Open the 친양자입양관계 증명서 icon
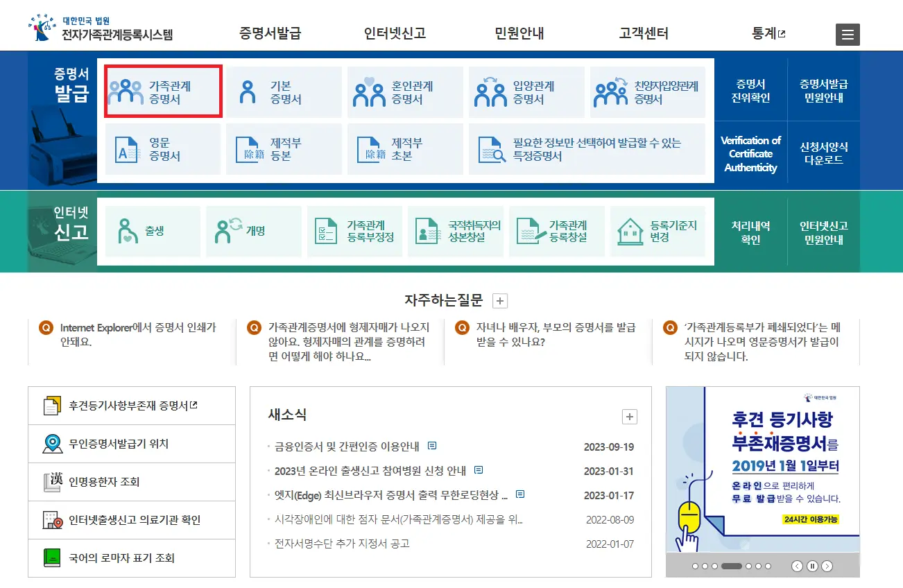Viewport: 903px width, 588px height. [x=647, y=91]
